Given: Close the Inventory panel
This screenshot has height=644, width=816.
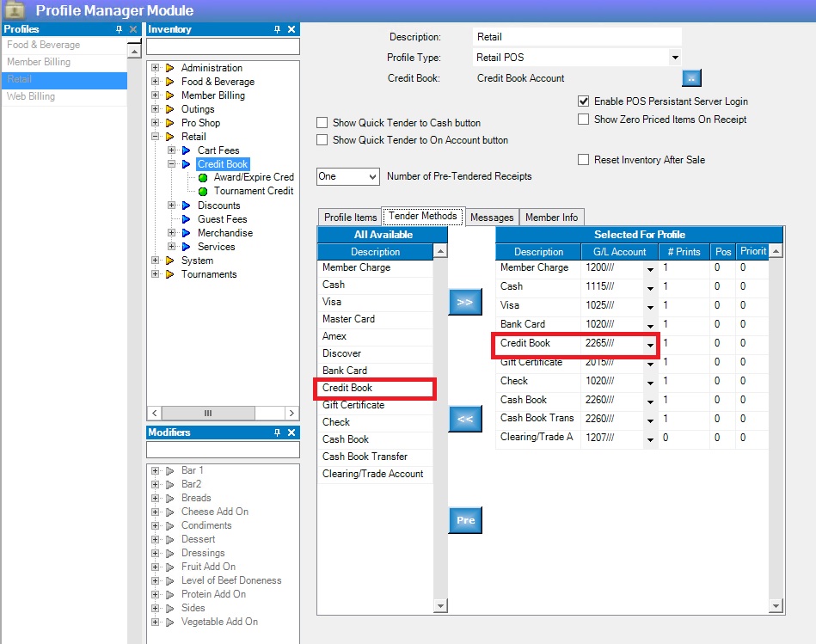Looking at the screenshot, I should point(291,29).
